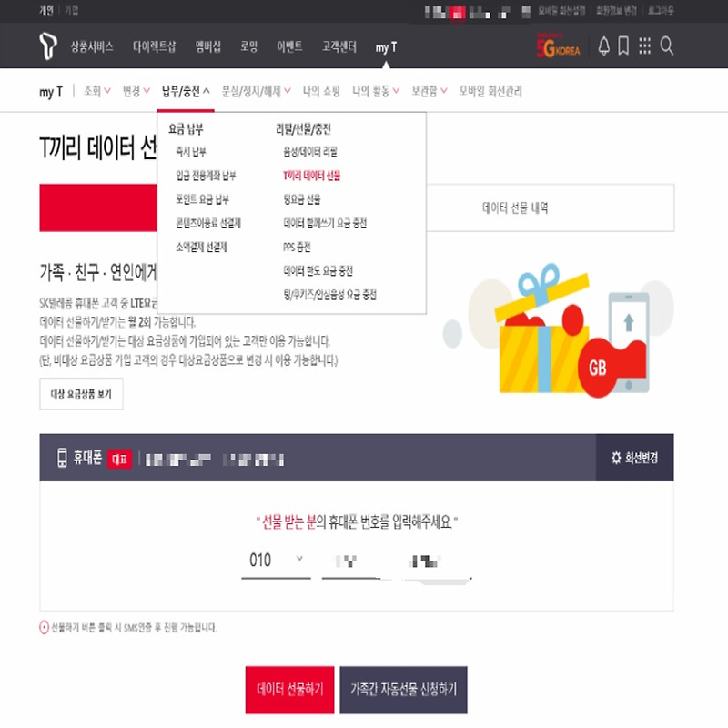Open the 010 phone prefix dropdown
728x728 pixels.
(x=276, y=561)
